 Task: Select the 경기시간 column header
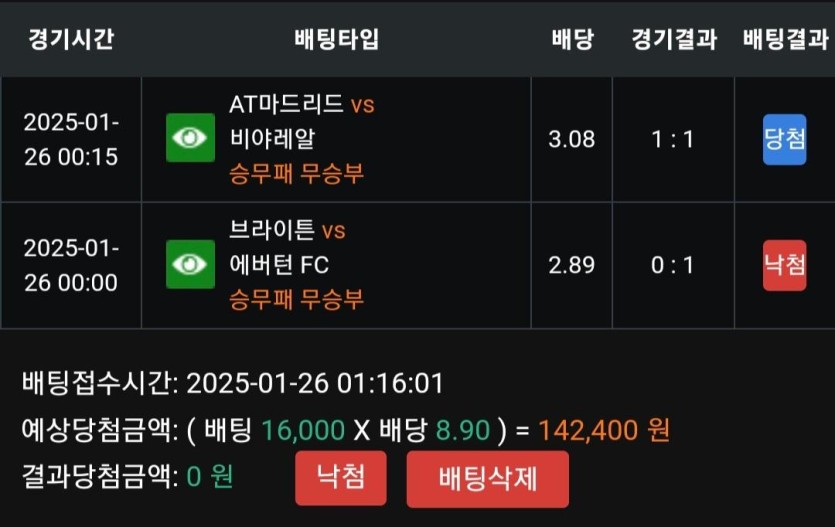click(70, 40)
